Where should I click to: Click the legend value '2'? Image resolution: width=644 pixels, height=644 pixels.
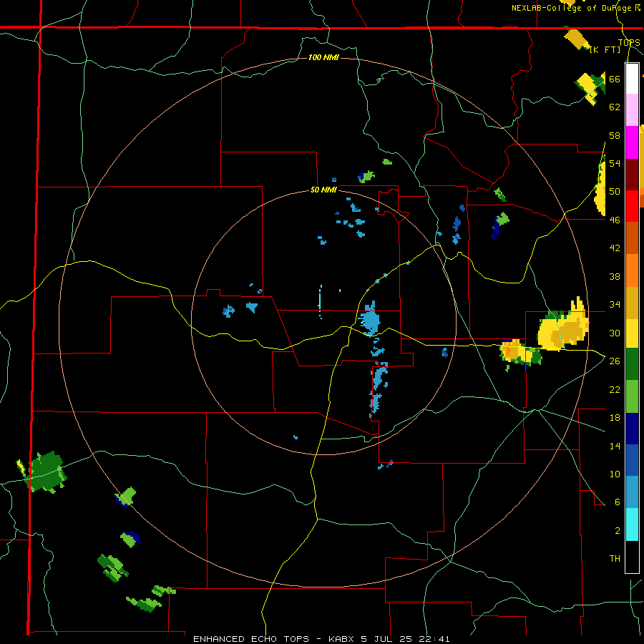coord(618,531)
